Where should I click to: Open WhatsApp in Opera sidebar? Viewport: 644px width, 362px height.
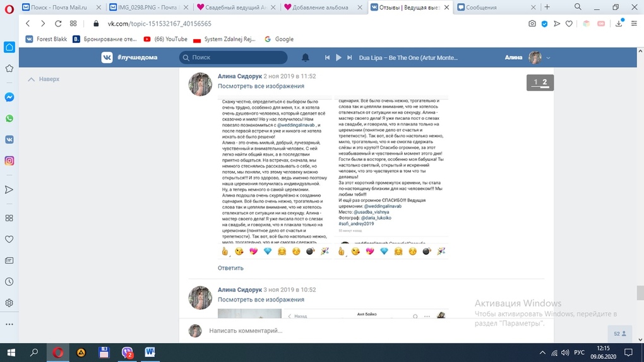[x=9, y=119]
